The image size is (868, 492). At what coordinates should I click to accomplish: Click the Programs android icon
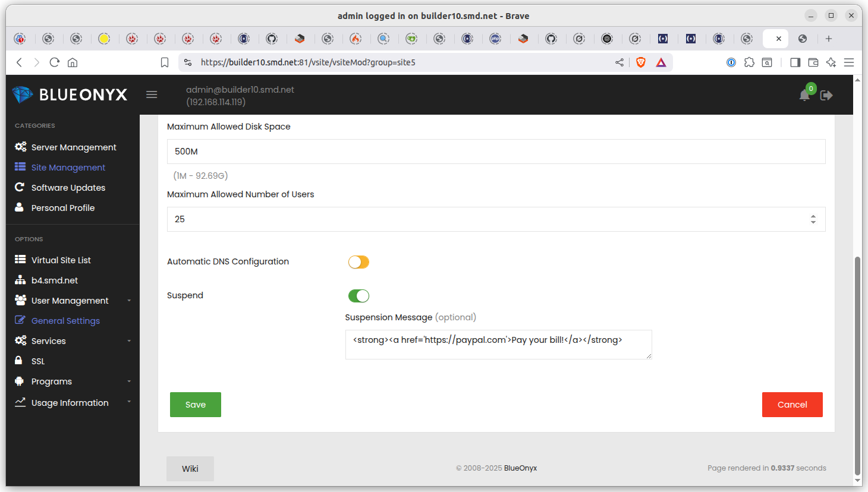pos(19,381)
